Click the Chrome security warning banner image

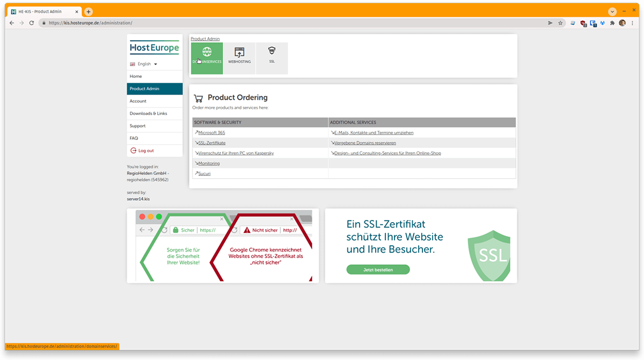(223, 246)
